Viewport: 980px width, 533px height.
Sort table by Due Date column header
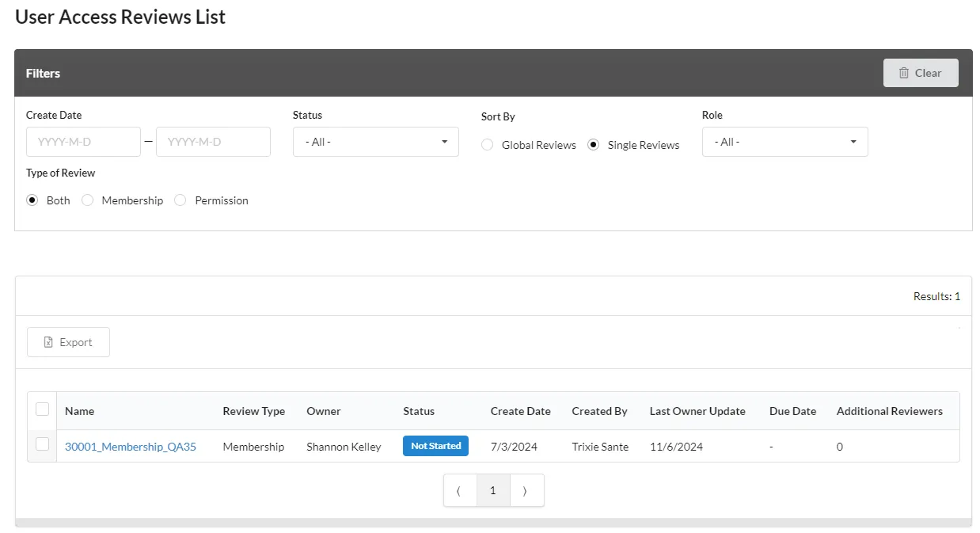792,411
